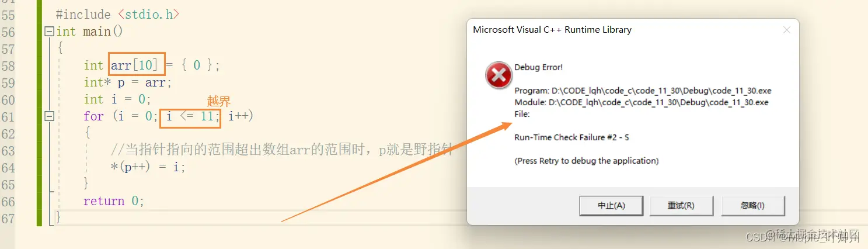The width and height of the screenshot is (868, 249).
Task: Click the orange 越界 annotation label
Action: pyautogui.click(x=219, y=101)
